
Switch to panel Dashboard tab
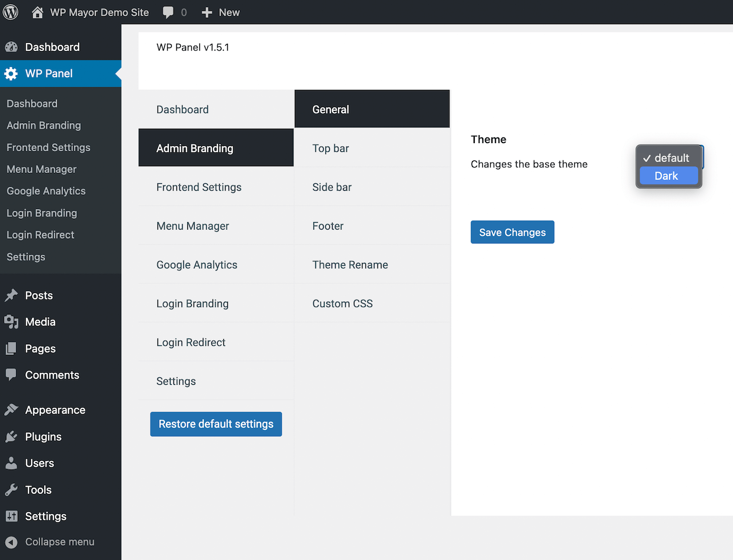coord(216,109)
